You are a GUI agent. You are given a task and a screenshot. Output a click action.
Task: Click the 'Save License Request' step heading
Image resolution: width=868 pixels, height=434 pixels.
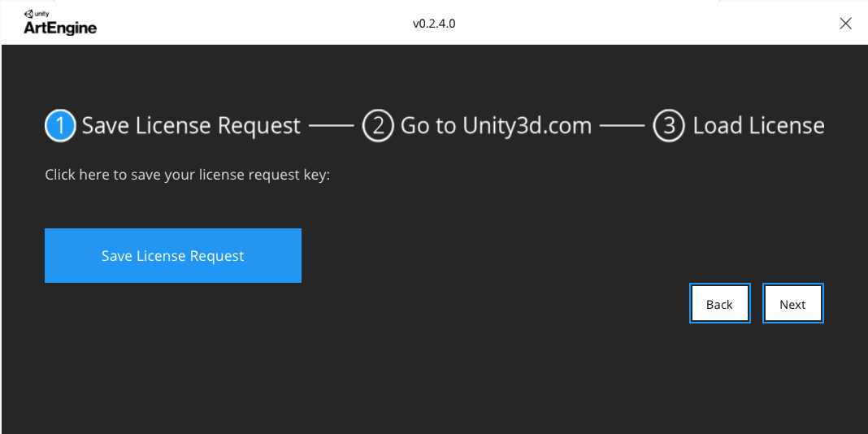point(191,126)
